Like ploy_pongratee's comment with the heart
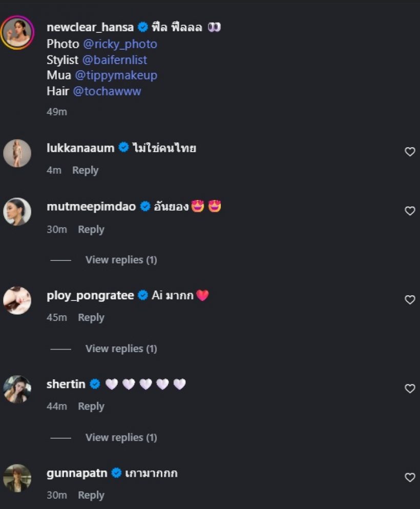This screenshot has width=420, height=509. [410, 299]
